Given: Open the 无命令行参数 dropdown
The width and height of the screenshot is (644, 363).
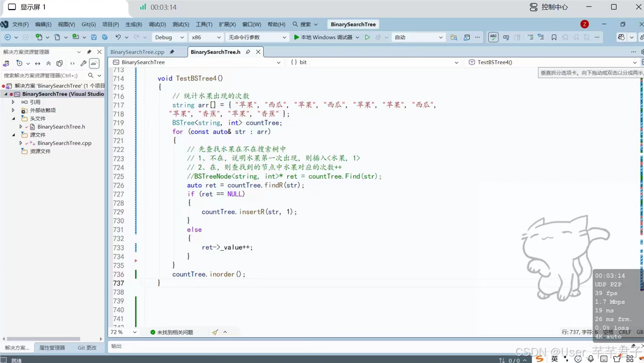Looking at the screenshot, I should click(x=257, y=37).
